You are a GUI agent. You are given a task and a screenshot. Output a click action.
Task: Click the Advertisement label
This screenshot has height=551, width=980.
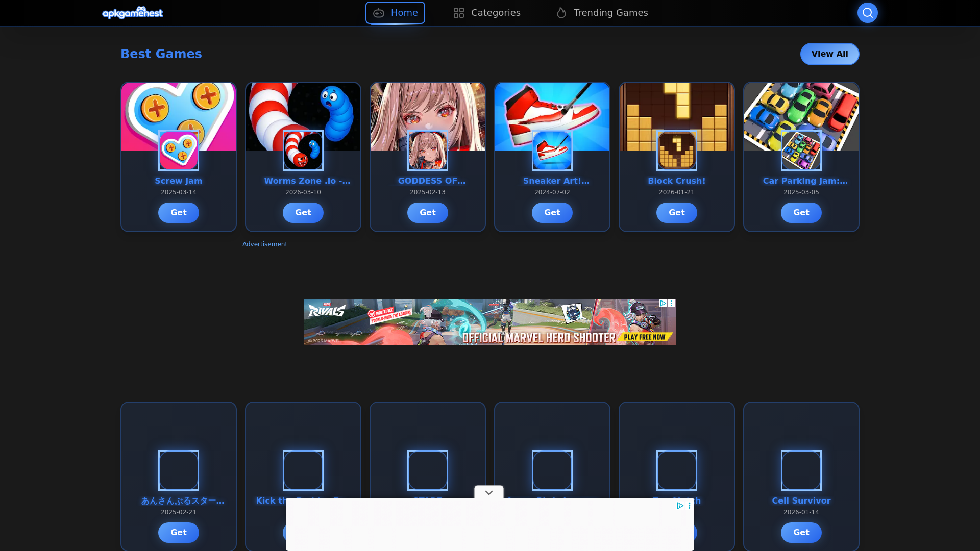point(265,244)
